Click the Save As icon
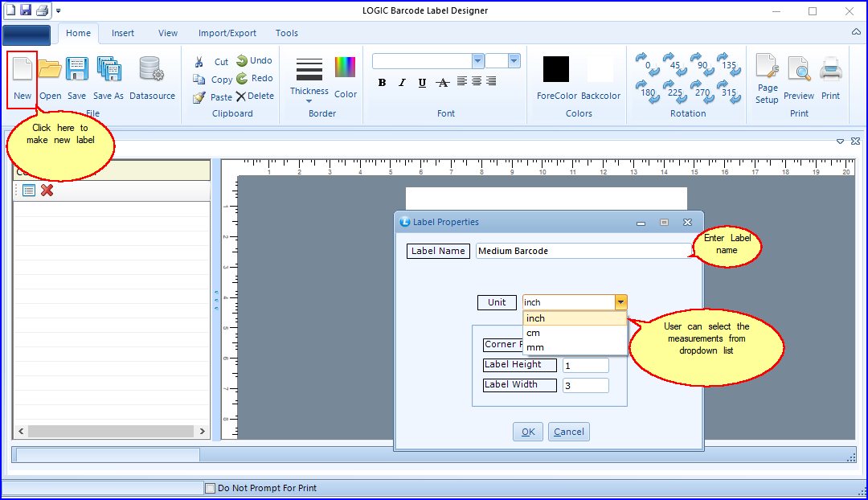This screenshot has height=500, width=868. 108,80
